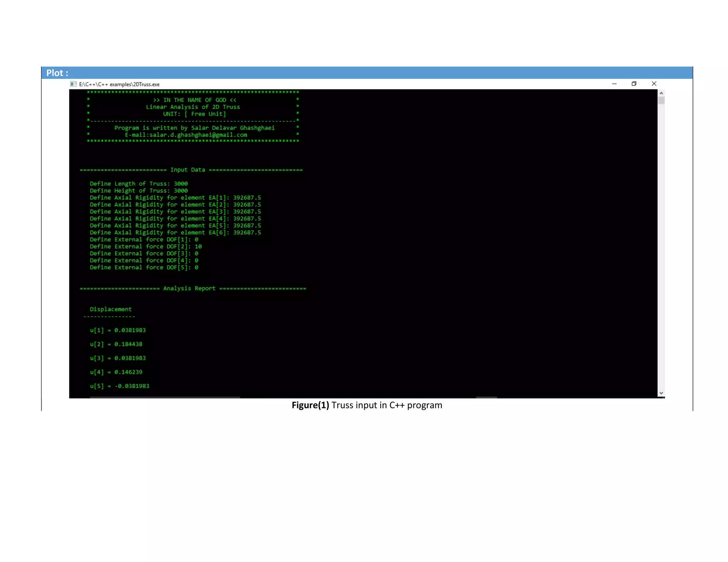Click the u[5] = -0.0381983 result
Viewport: 728px width, 562px height.
point(119,386)
